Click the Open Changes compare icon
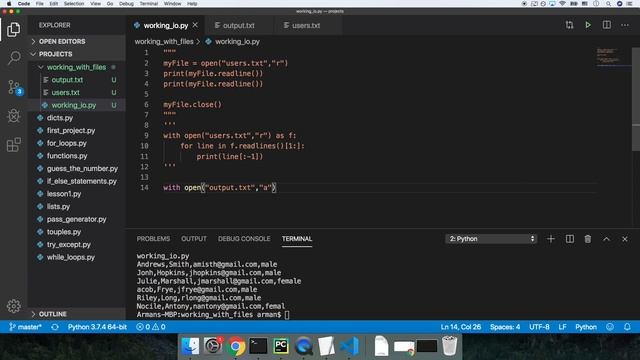The width and height of the screenshot is (640, 360). click(x=569, y=25)
